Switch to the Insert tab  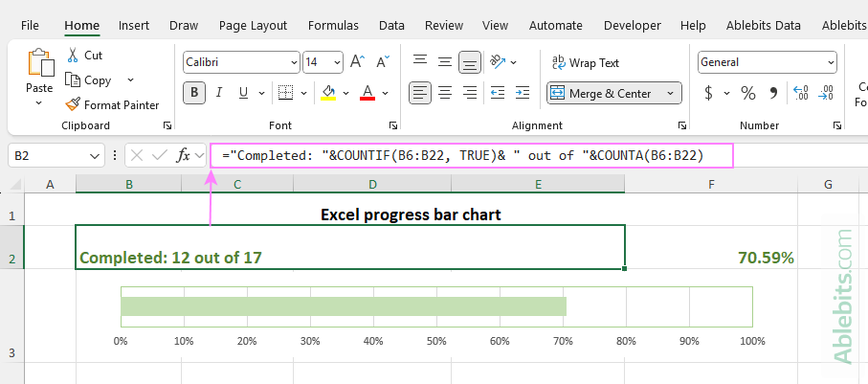click(134, 26)
